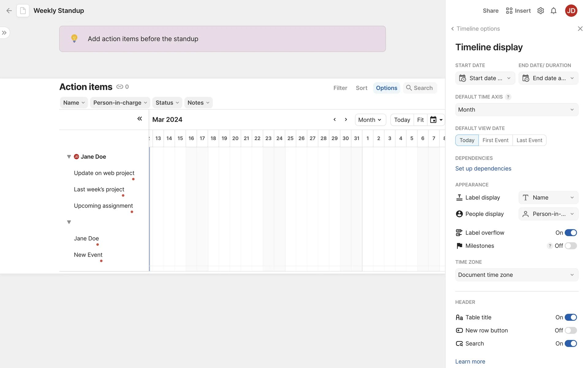Select First Event as default view date
588x368 pixels.
coord(495,140)
